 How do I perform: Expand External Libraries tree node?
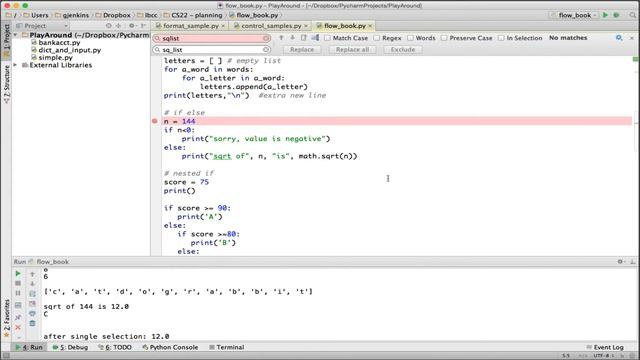pos(16,65)
